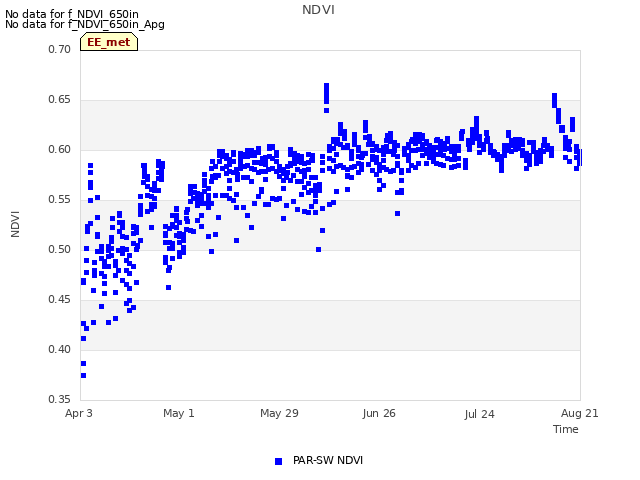Image resolution: width=640 pixels, height=480 pixels.
Task: Click the NDVI chart title
Action: [x=318, y=10]
